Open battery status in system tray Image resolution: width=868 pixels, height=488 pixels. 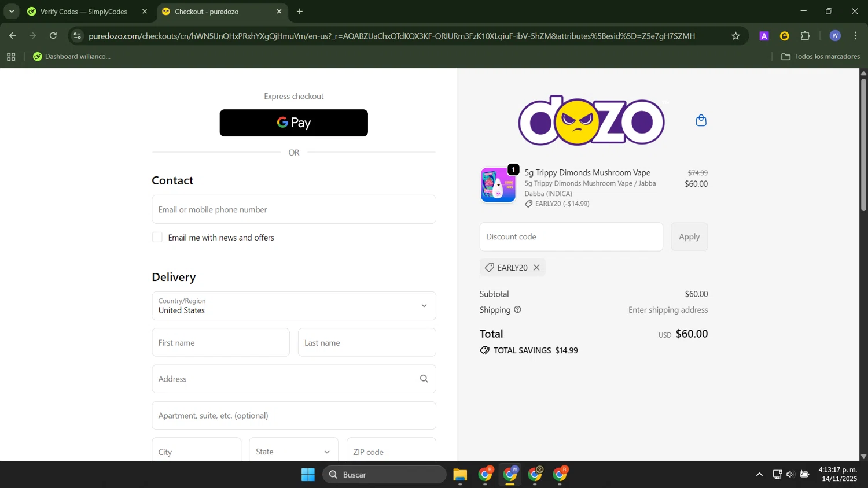(x=804, y=475)
